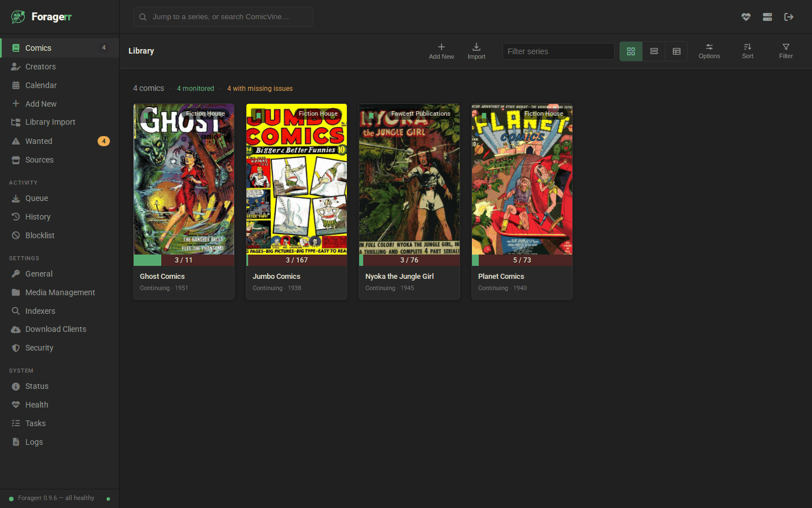Open General settings
Screen dimensions: 812x508
click(59, 274)
